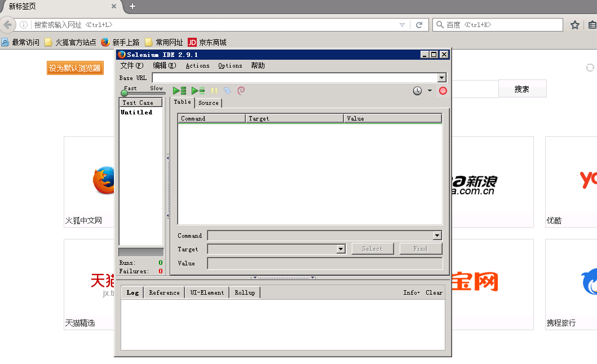The width and height of the screenshot is (597, 364).
Task: Open the 天猫精选 thumbnail tile
Action: [89, 285]
